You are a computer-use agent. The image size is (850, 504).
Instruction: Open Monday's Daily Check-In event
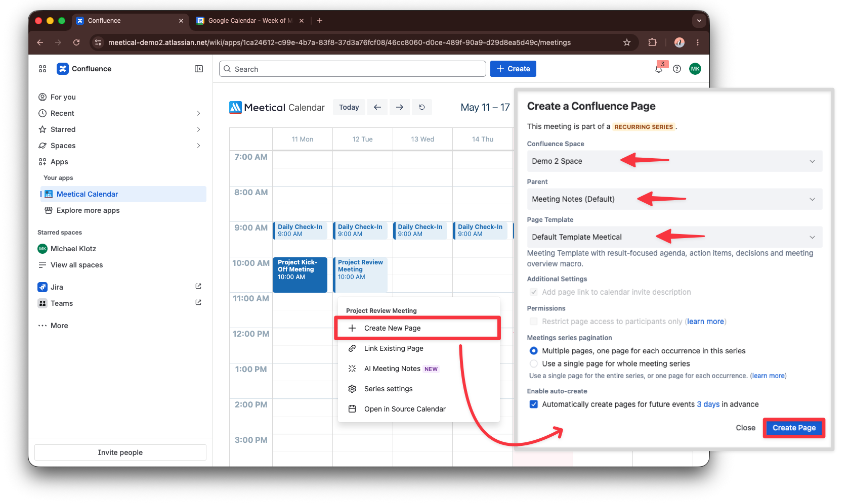300,231
